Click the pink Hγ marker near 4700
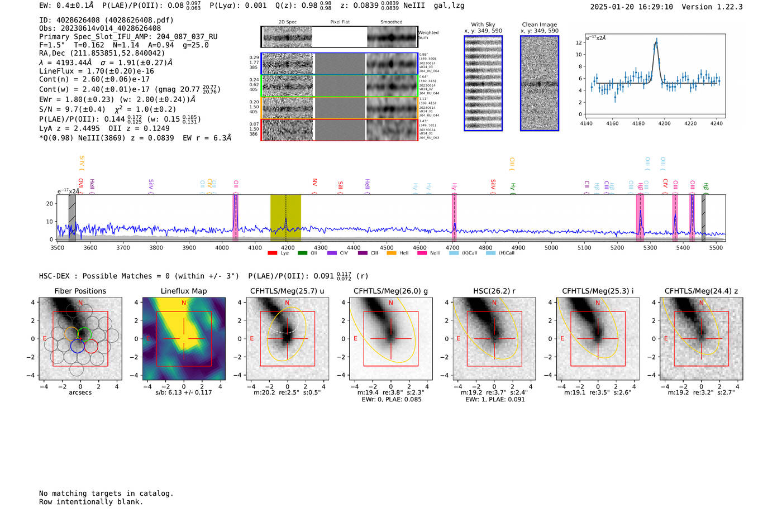The image size is (782, 532). coord(455,218)
